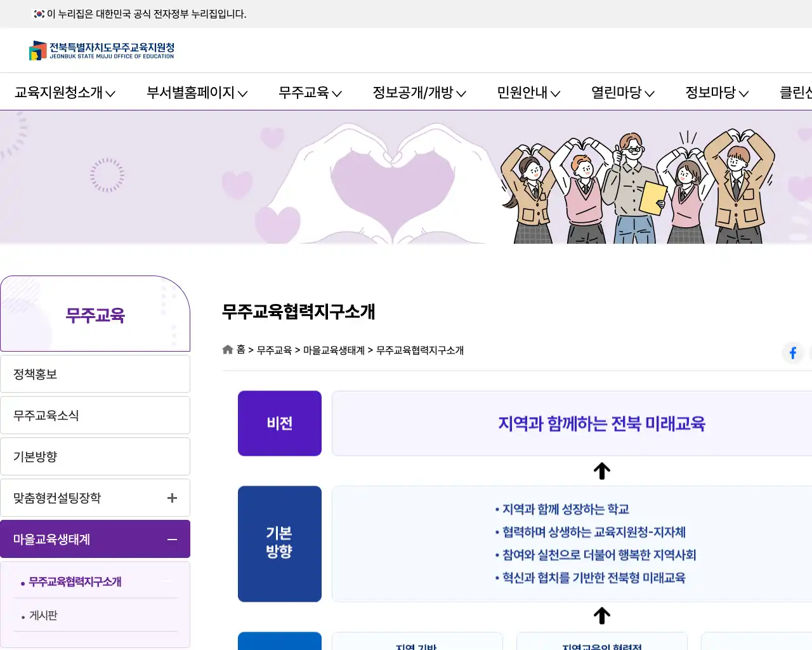Image resolution: width=812 pixels, height=650 pixels.
Task: Open the 정보공개/개방 dropdown
Action: [419, 93]
